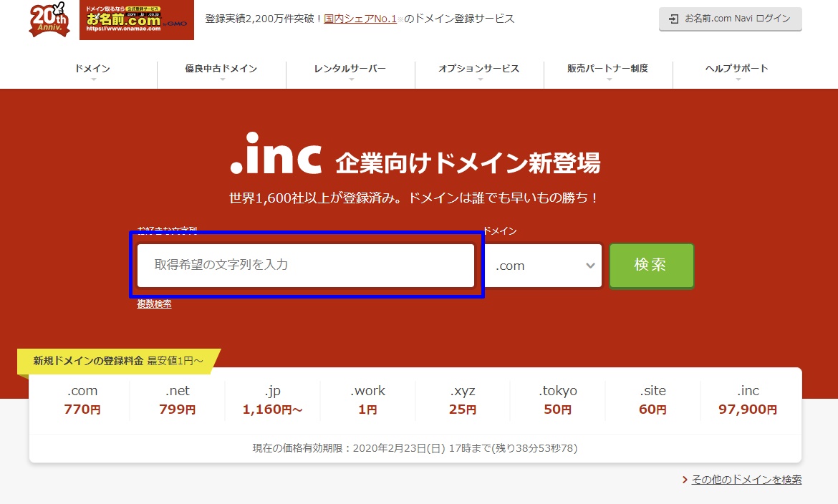Click the green 検索 button
Image resolution: width=838 pixels, height=504 pixels.
click(x=652, y=266)
